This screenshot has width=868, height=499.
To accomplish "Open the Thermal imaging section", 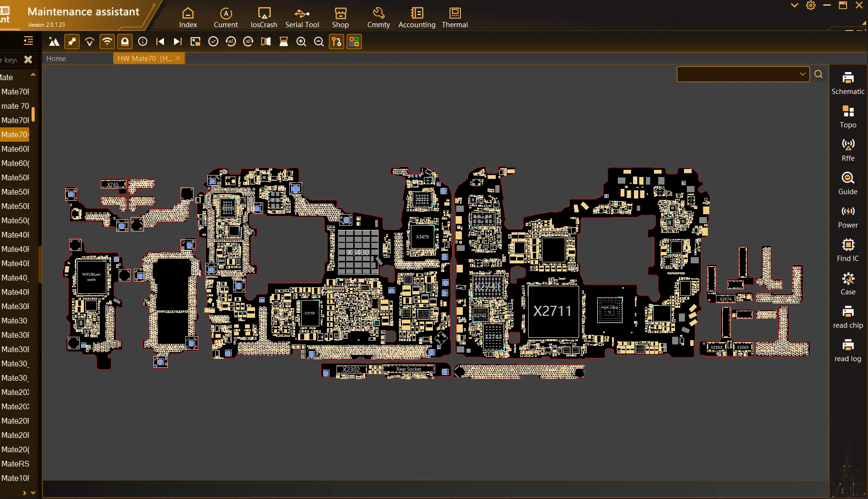I will (x=455, y=18).
